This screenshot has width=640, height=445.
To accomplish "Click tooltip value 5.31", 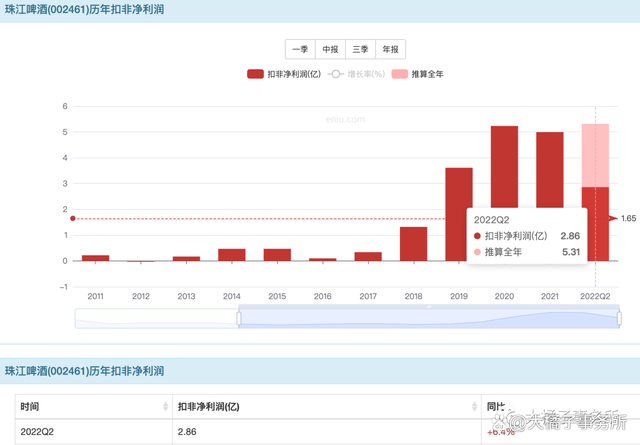I will 571,252.
